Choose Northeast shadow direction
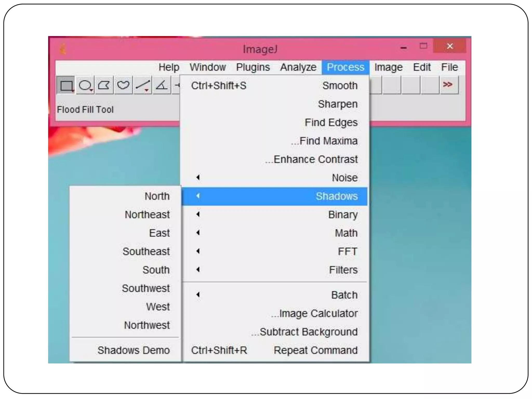This screenshot has height=399, width=532. [147, 215]
